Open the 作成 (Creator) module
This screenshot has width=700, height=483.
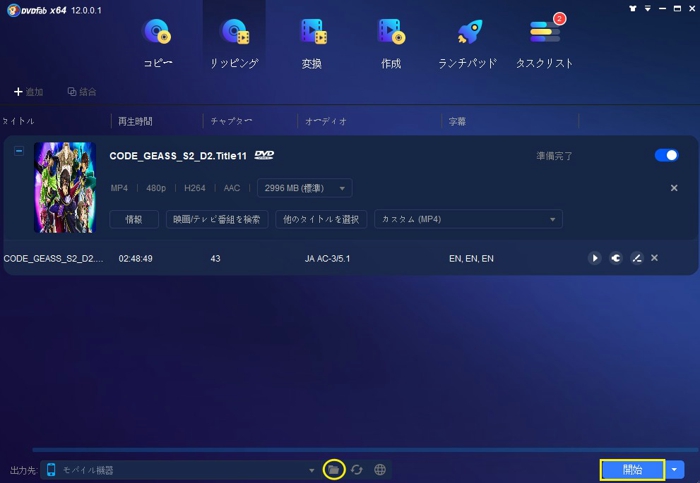click(x=390, y=44)
